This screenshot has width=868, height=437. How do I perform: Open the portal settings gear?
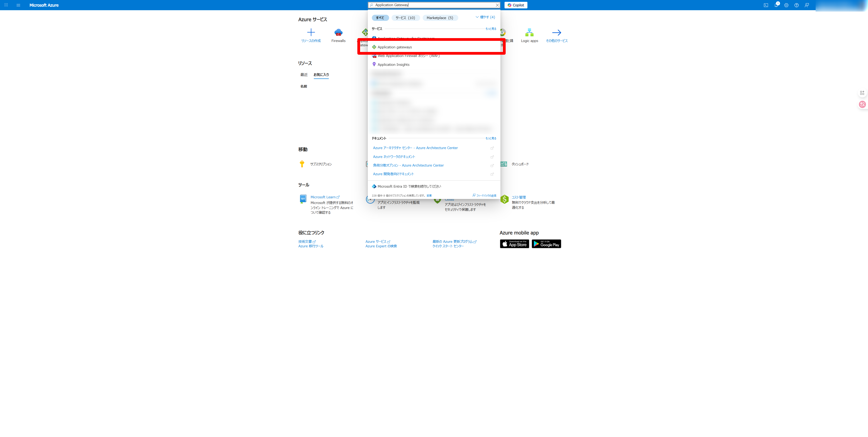tap(786, 5)
